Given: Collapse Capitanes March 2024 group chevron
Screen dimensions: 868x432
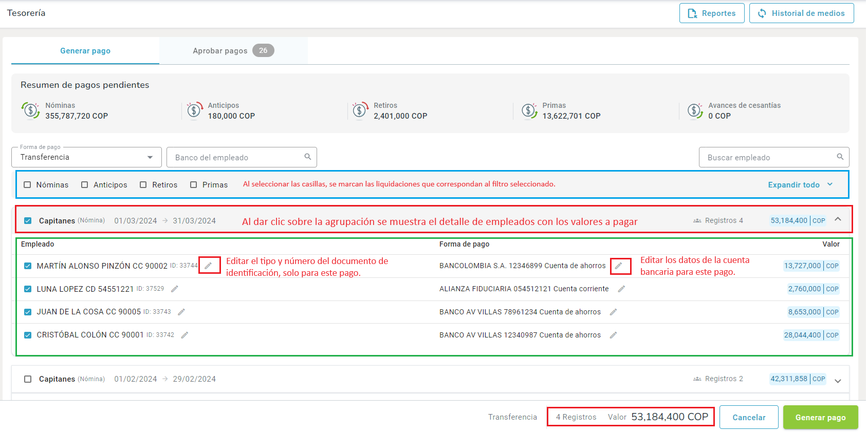Looking at the screenshot, I should pos(838,219).
